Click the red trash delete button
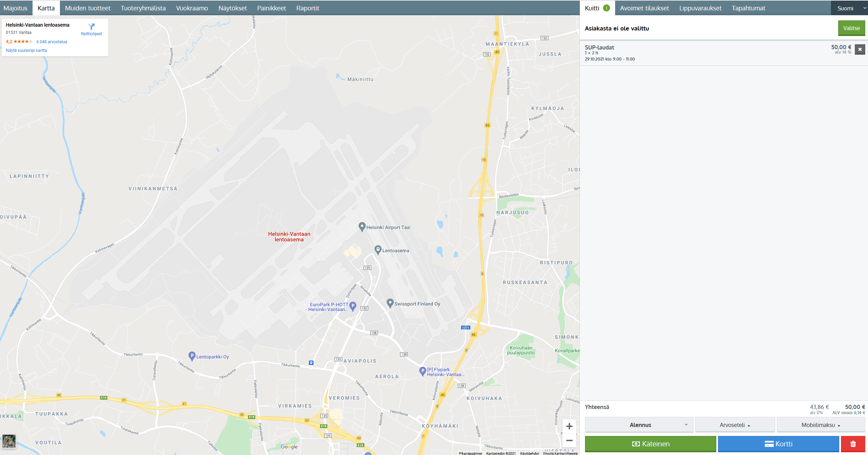 click(x=853, y=444)
